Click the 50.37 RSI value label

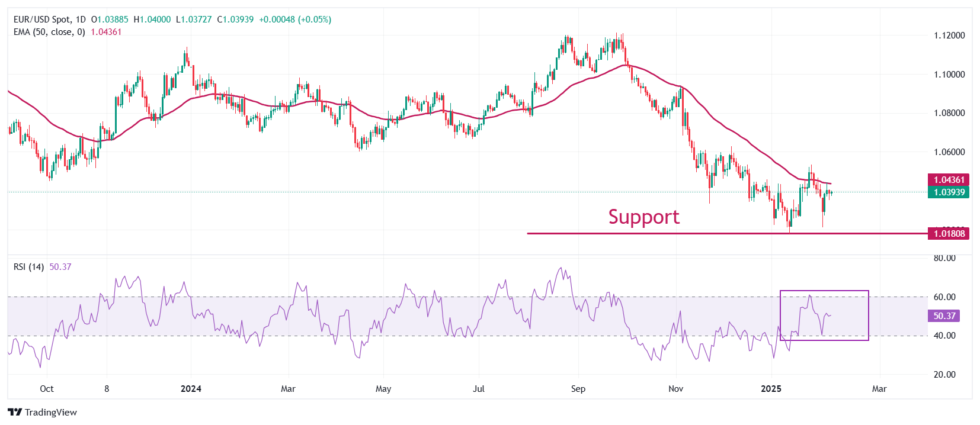pyautogui.click(x=943, y=315)
